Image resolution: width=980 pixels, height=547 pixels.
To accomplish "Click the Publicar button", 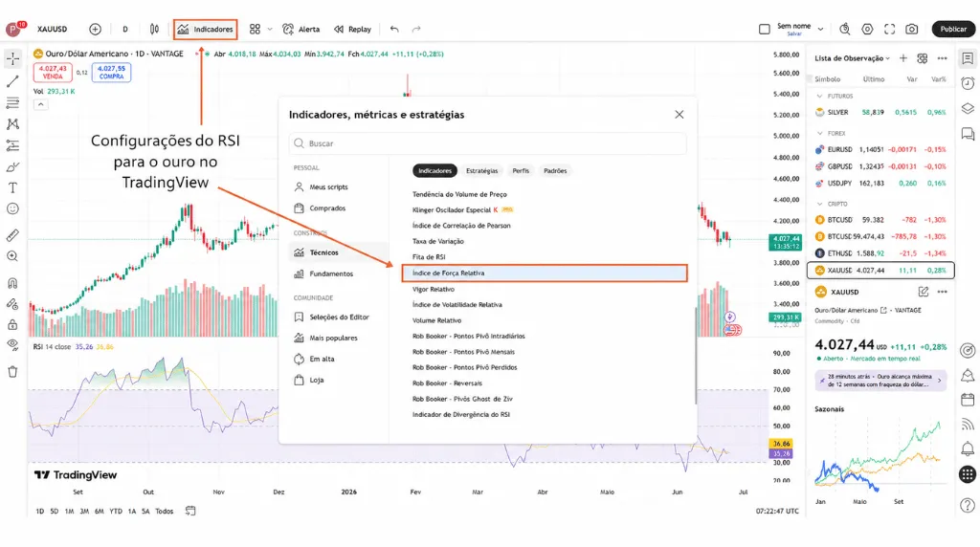I will [953, 29].
